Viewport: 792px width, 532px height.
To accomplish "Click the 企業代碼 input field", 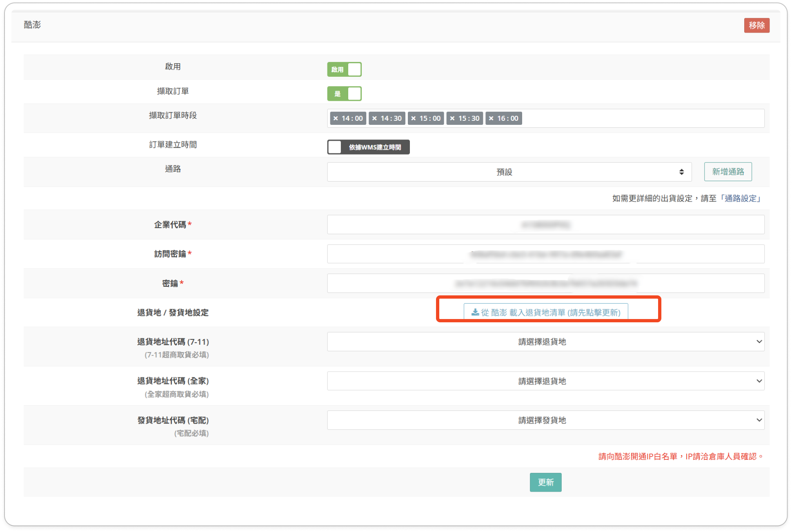I will click(x=545, y=225).
